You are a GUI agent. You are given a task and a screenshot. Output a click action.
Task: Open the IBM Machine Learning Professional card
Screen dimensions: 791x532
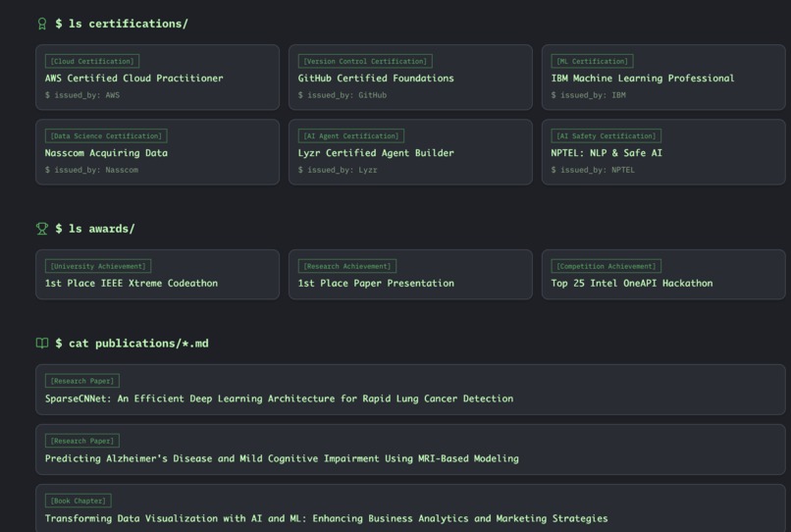pyautogui.click(x=663, y=78)
